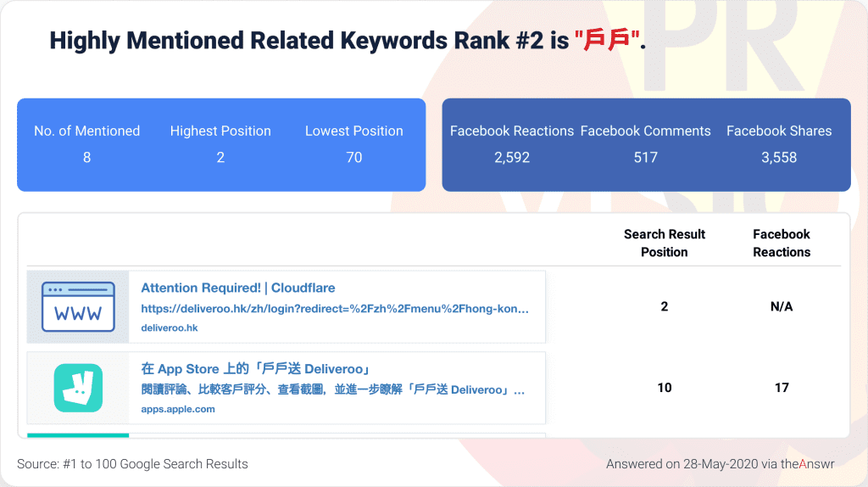Click the apps.apple.com domain text

(x=178, y=410)
